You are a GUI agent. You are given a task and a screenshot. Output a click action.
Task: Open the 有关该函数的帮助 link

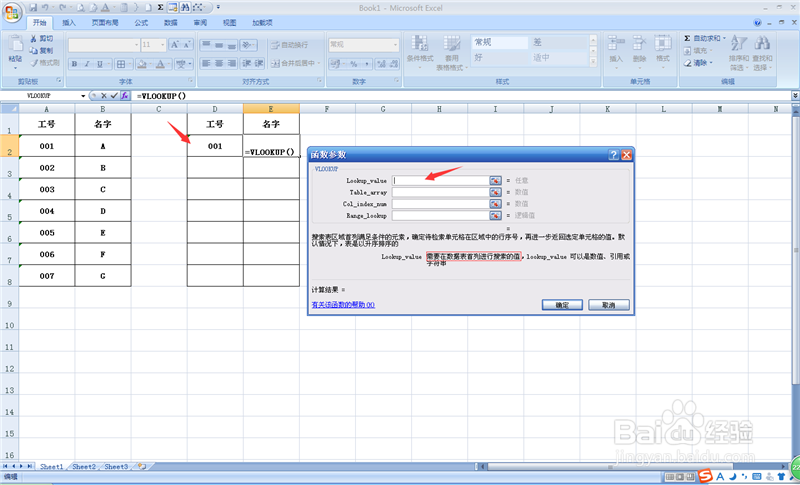tap(343, 305)
